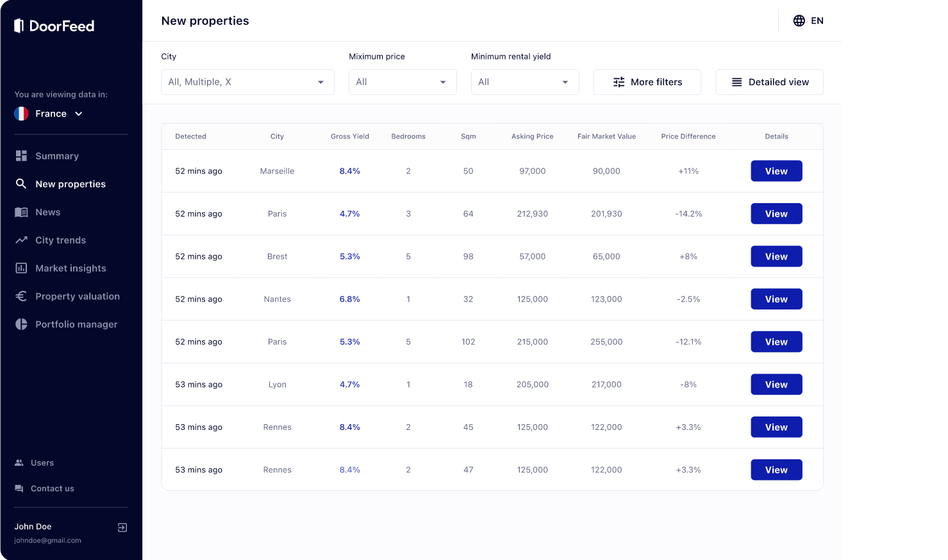This screenshot has width=948, height=560.
Task: Open the France country selector
Action: pos(49,113)
